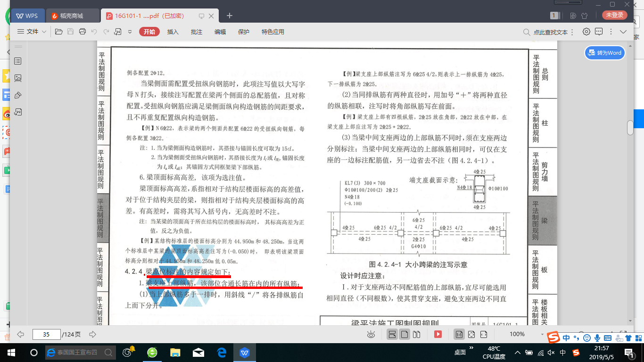Open the feedback chat bubble icon
This screenshot has width=644, height=362.
click(x=599, y=32)
